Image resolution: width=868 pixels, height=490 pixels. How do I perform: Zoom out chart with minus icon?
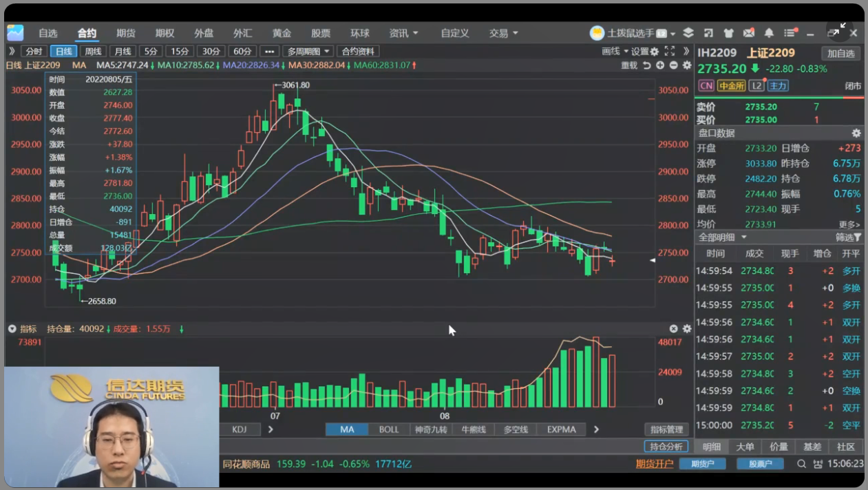(x=673, y=65)
